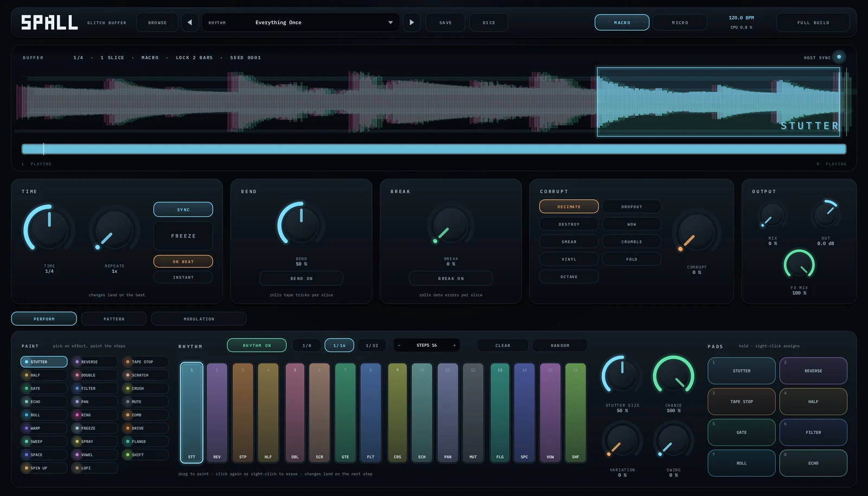This screenshot has height=496, width=868.
Task: Click the buffer playback position bar
Action: (434, 149)
